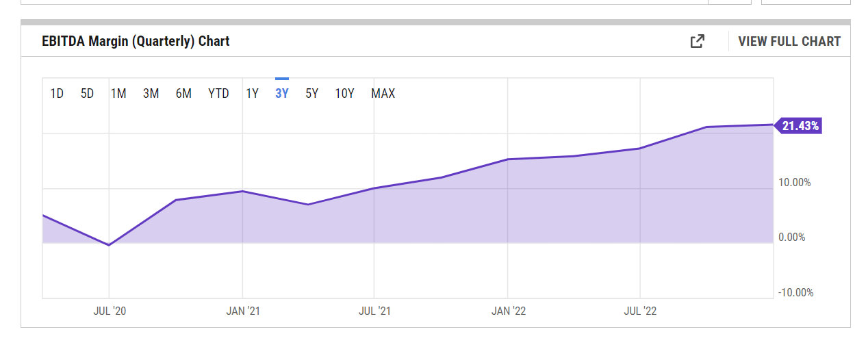868x347 pixels.
Task: Click the EBITDA Margin (Quarterly) Chart title
Action: [136, 41]
